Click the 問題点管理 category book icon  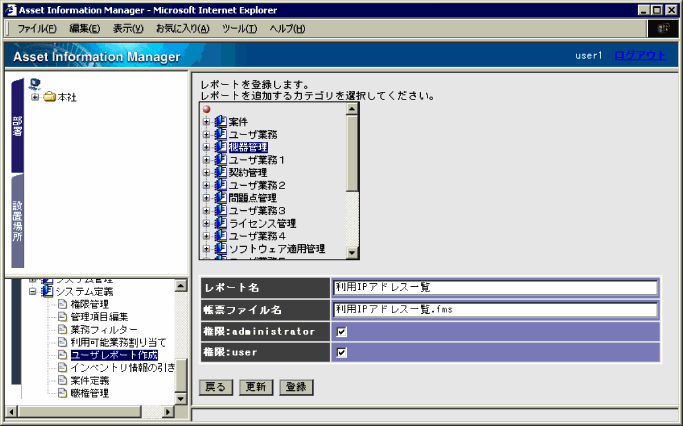[221, 197]
